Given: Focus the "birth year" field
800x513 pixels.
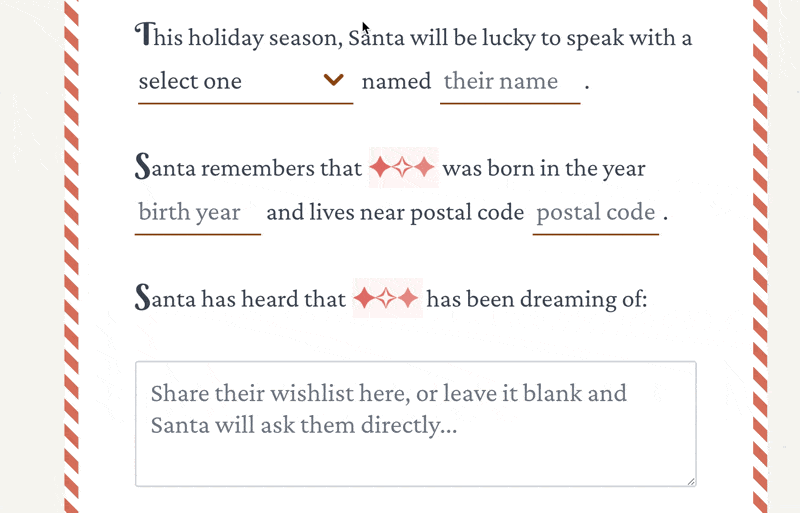Looking at the screenshot, I should 197,213.
